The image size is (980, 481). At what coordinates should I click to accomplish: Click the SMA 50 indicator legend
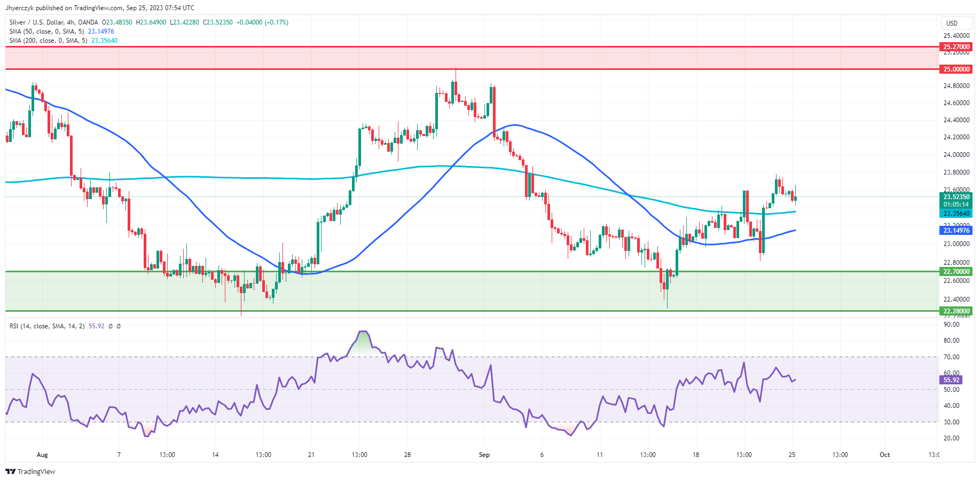tap(46, 31)
